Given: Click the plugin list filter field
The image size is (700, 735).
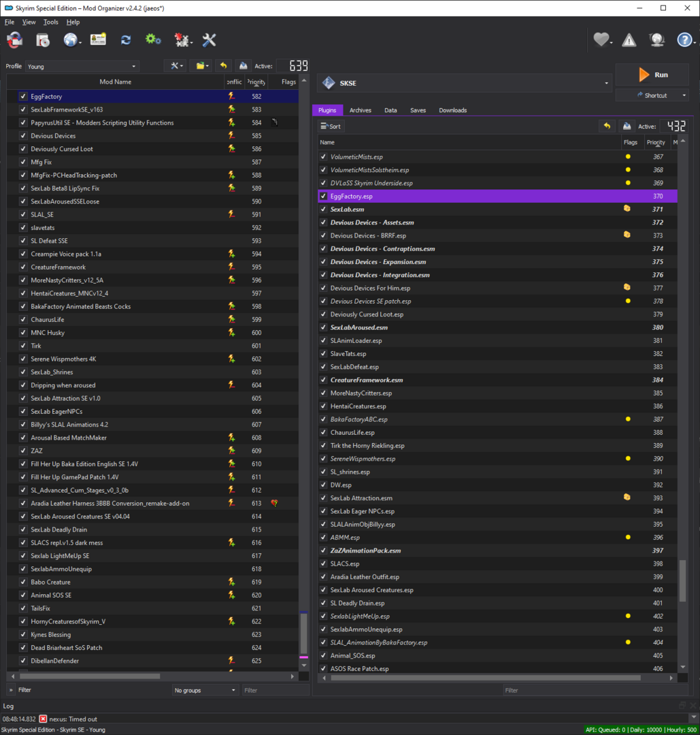Looking at the screenshot, I should pos(595,690).
